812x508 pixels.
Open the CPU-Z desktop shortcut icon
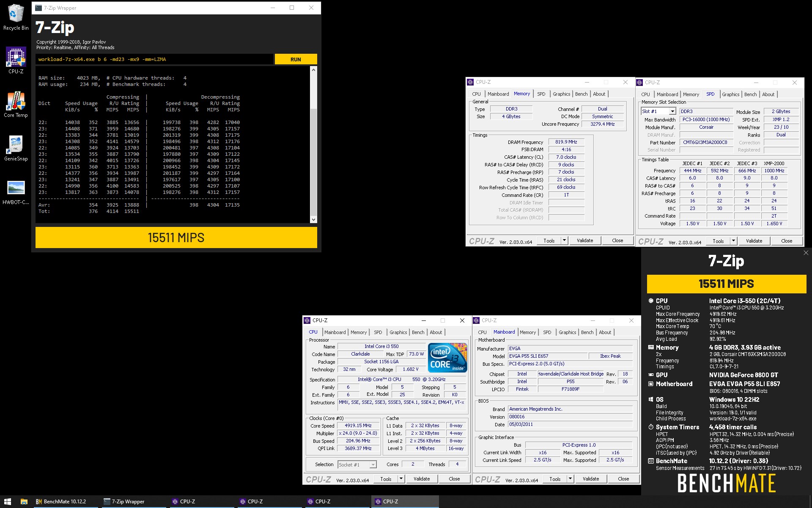(x=16, y=61)
